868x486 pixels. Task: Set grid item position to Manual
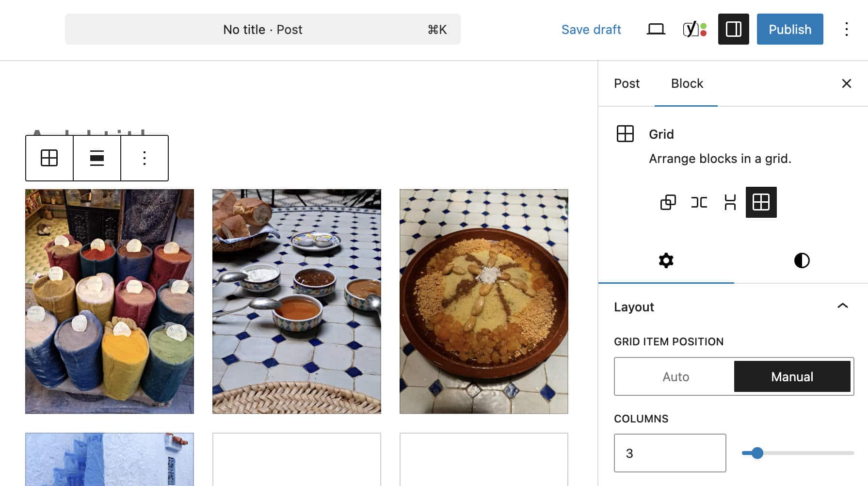[792, 376]
